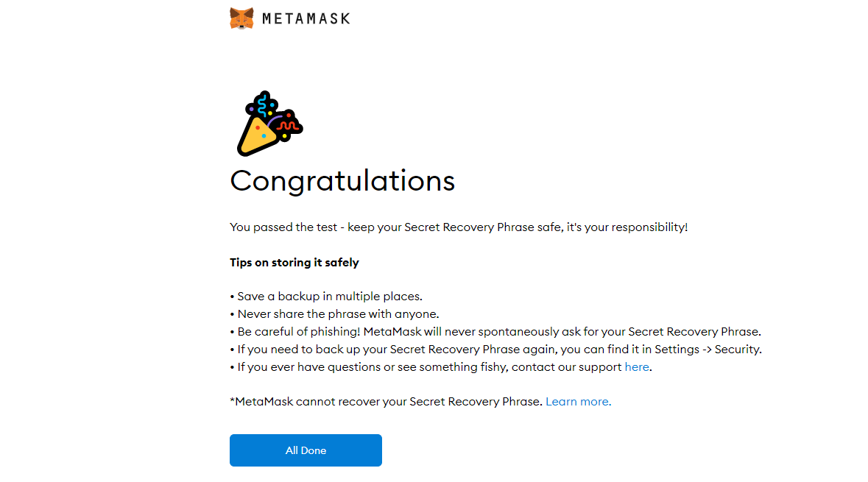868x482 pixels.
Task: Click the "Tips on storing it safely" subheading
Action: (x=294, y=262)
